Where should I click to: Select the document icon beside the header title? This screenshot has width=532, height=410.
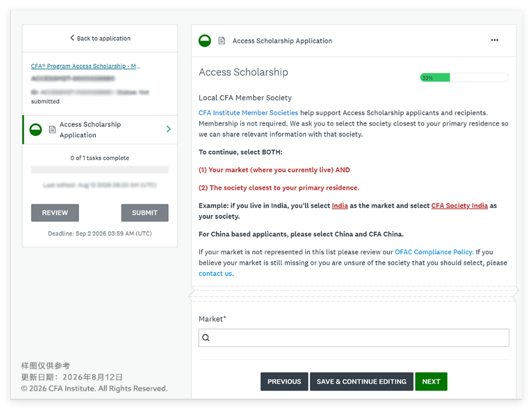(x=221, y=41)
